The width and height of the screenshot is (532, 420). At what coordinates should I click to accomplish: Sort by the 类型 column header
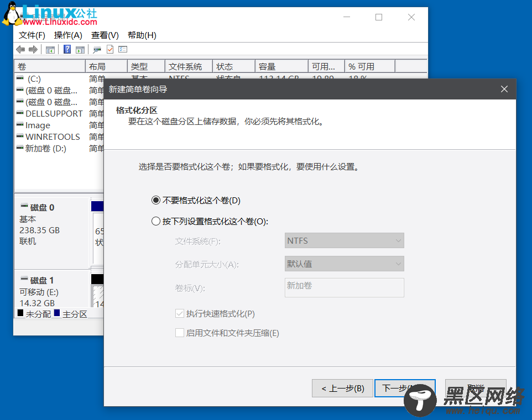point(146,66)
